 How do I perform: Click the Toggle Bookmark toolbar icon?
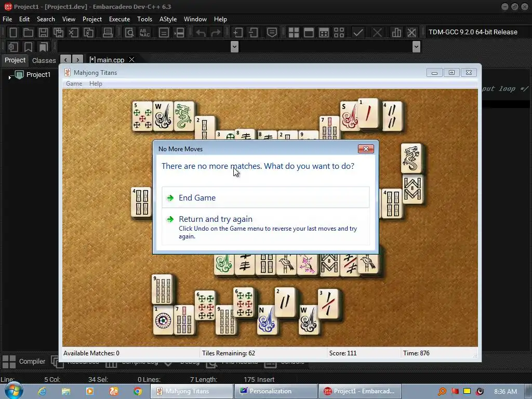(28, 47)
